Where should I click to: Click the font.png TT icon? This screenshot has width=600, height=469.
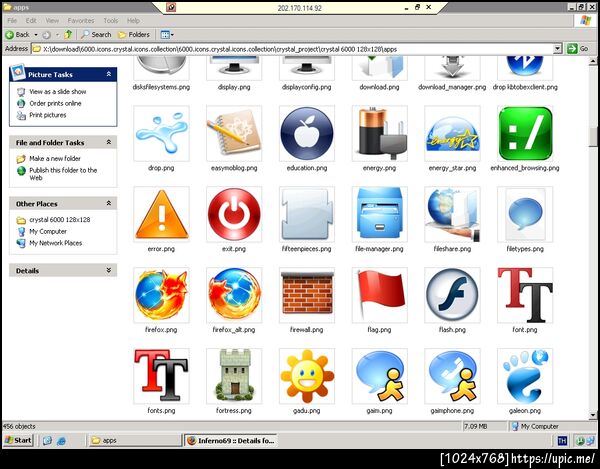click(x=525, y=295)
